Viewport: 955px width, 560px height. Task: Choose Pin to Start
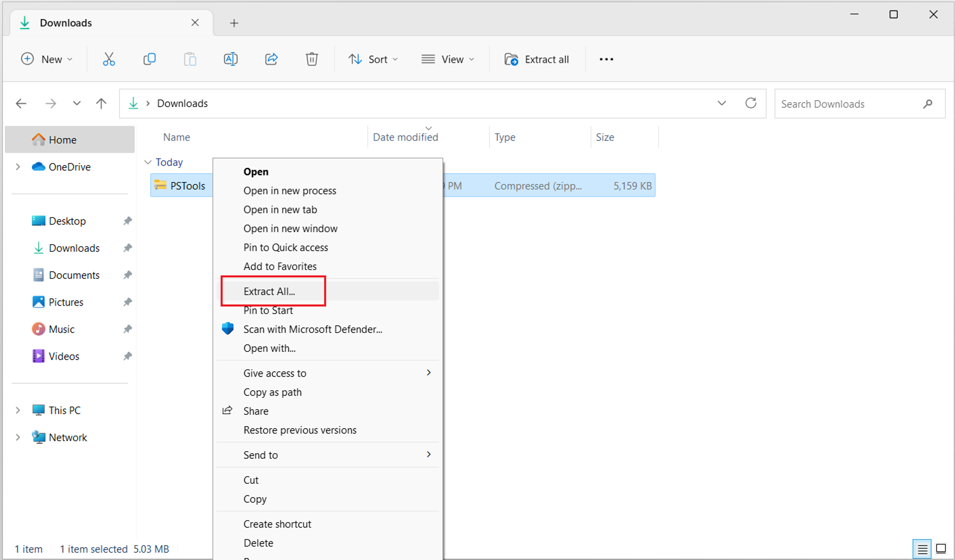click(x=328, y=310)
